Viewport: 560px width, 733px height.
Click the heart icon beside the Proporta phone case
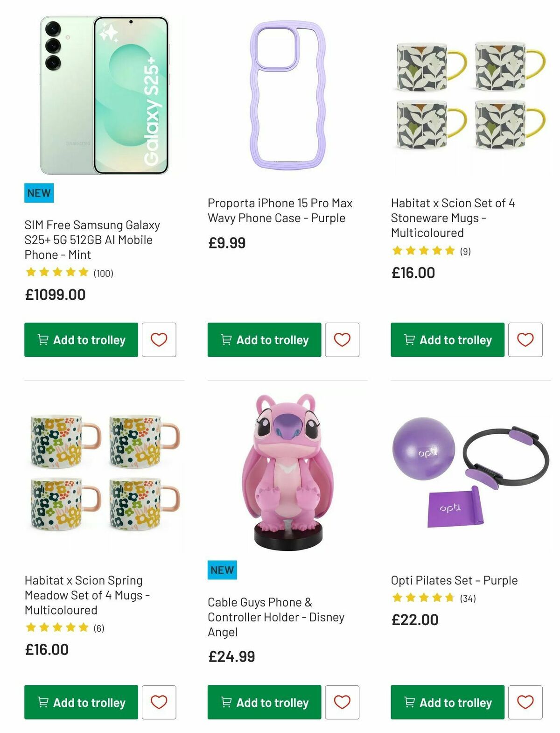pyautogui.click(x=342, y=339)
